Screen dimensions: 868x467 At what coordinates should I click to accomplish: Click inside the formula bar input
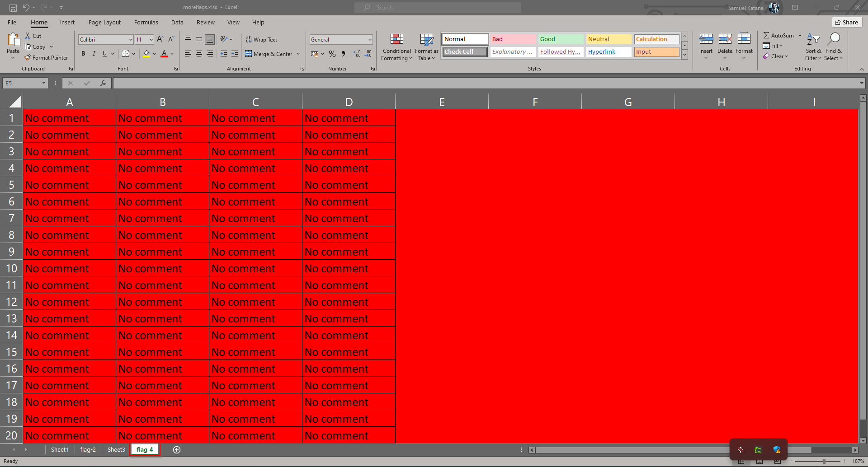[484, 83]
